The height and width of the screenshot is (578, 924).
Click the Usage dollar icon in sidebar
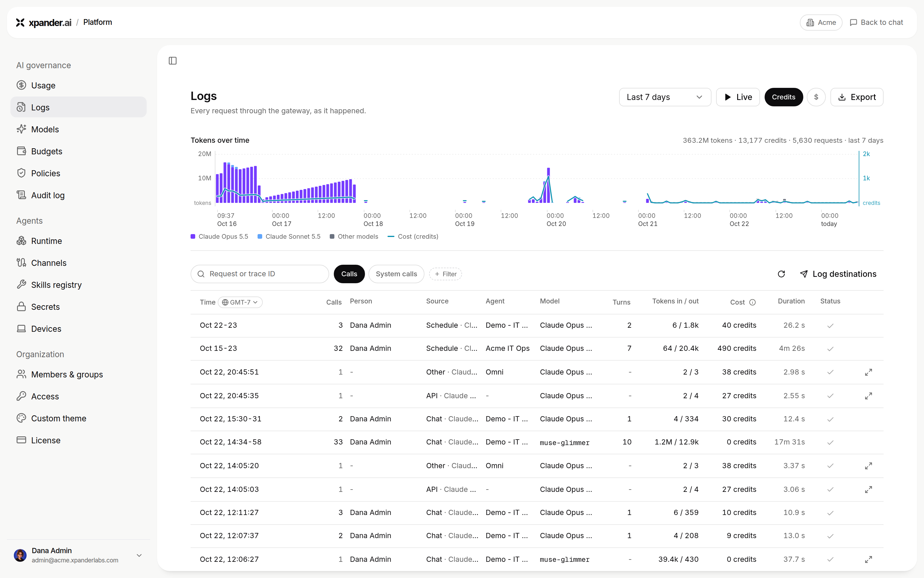21,85
